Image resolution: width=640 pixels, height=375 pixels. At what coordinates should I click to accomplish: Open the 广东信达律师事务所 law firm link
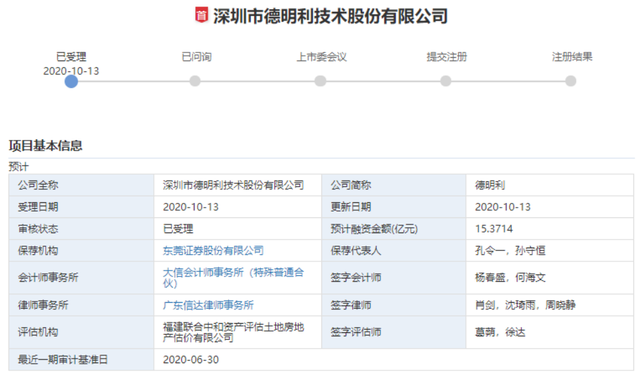click(208, 305)
